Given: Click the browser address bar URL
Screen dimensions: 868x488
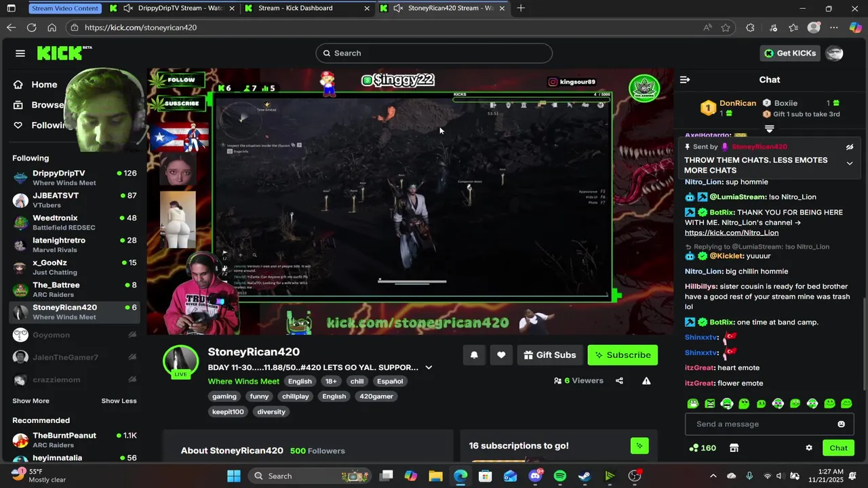Looking at the screenshot, I should 141,28.
